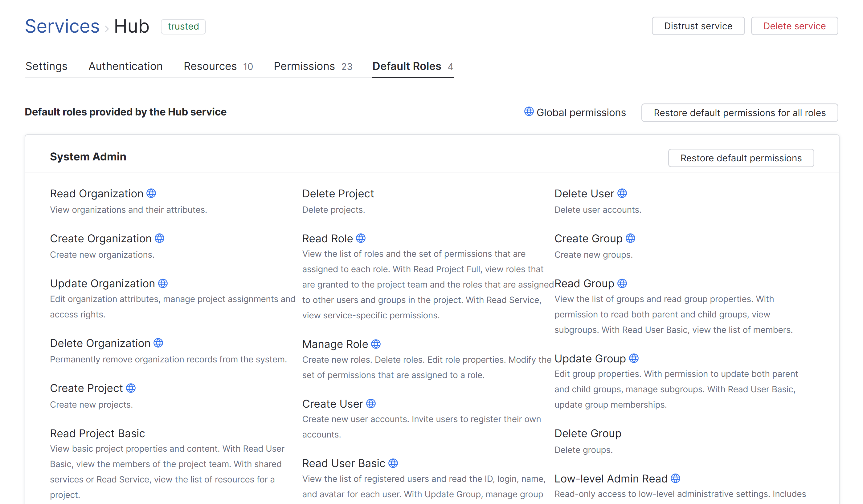
Task: Click globe icon beside Low-level Admin Read
Action: pos(675,478)
